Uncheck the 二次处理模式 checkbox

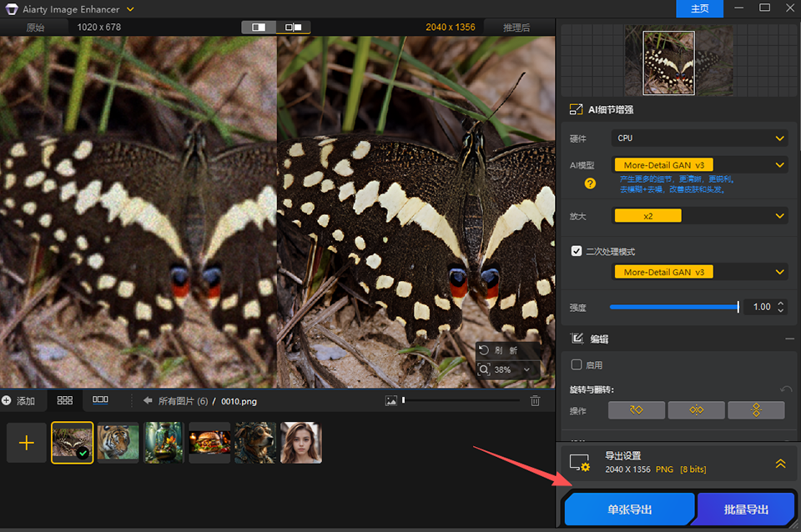(577, 251)
